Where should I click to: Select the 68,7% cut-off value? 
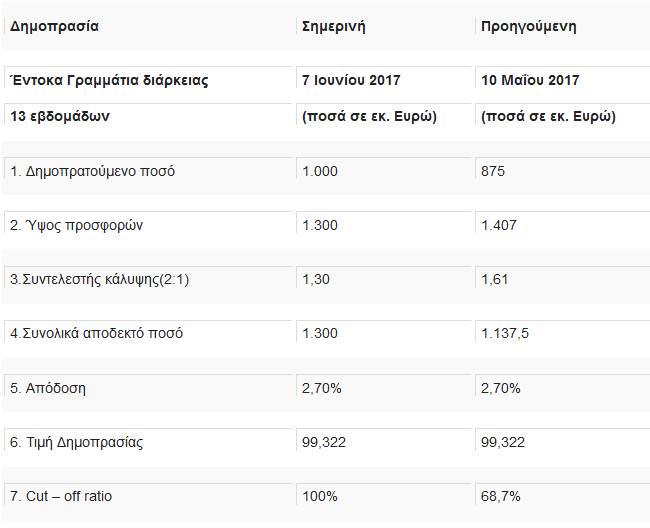500,496
